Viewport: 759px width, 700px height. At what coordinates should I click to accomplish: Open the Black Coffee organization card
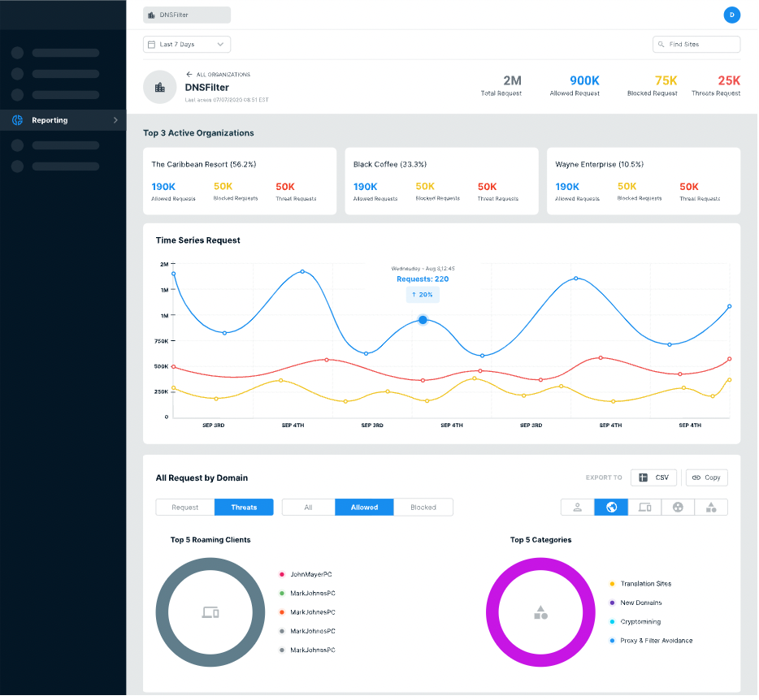(x=442, y=181)
